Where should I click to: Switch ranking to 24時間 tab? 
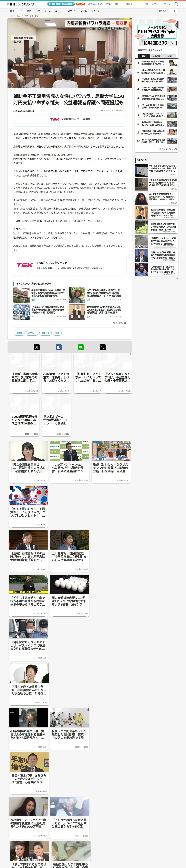pos(157,56)
